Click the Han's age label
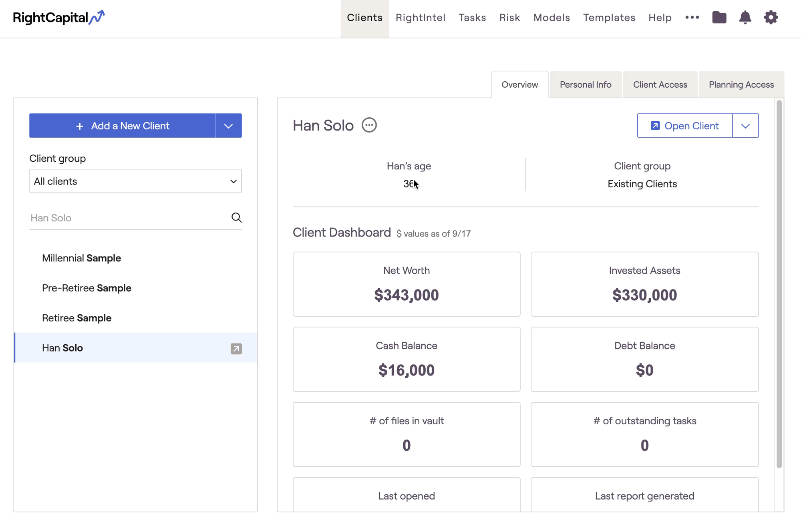 coord(409,166)
